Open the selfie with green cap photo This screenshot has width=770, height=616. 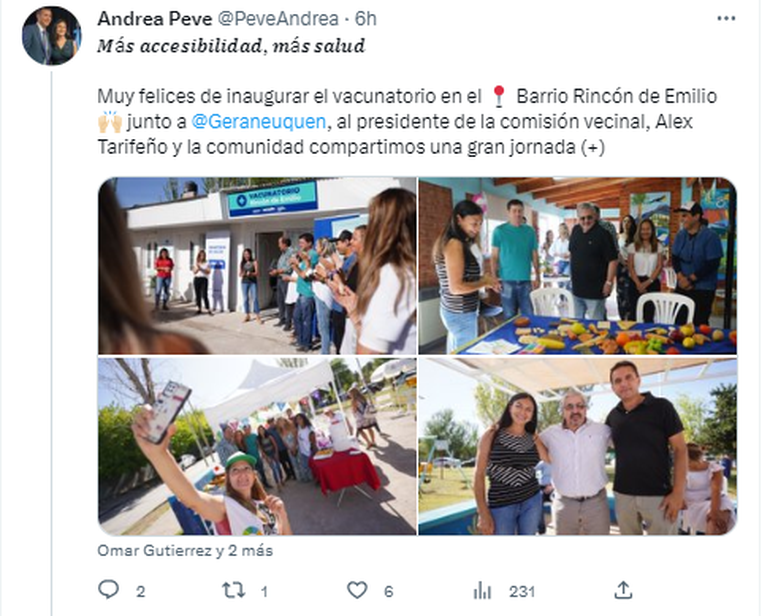coord(257,446)
